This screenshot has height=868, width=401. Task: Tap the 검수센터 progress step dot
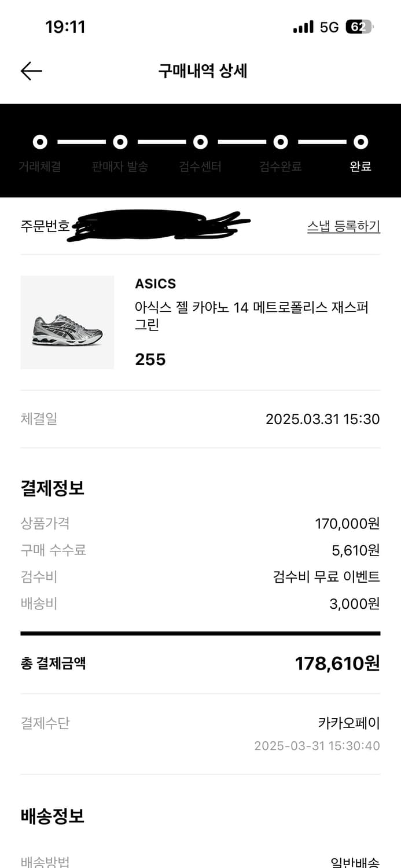tap(200, 142)
